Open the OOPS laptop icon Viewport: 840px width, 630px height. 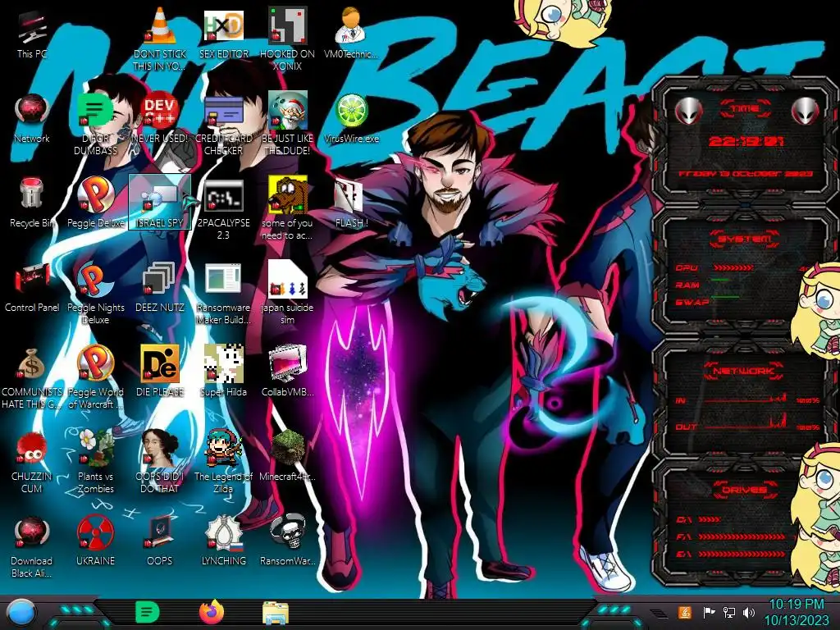pos(160,541)
